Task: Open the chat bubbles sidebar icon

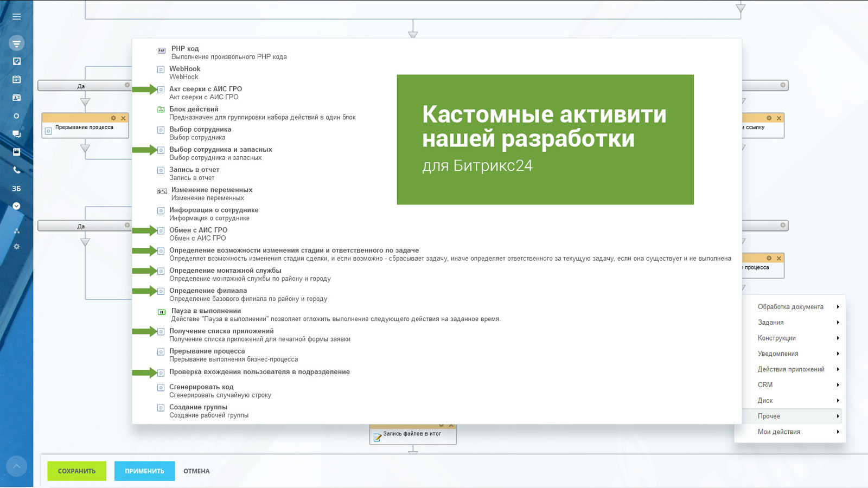Action: [17, 134]
